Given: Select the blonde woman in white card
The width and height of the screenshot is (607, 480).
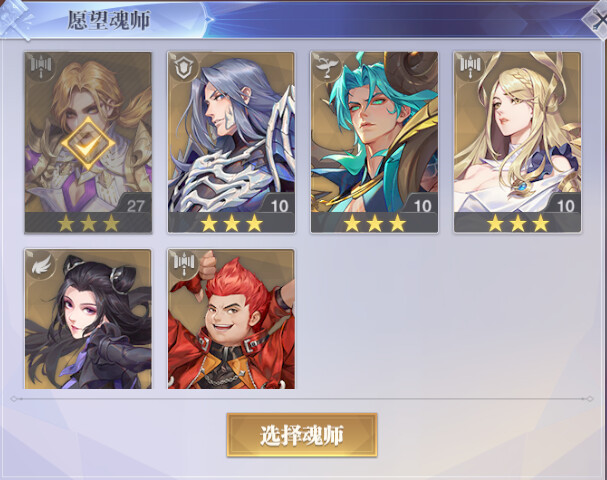Looking at the screenshot, I should (x=518, y=142).
